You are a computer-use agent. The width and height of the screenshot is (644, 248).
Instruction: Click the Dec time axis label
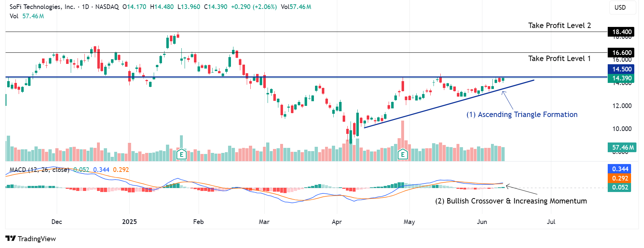point(57,222)
